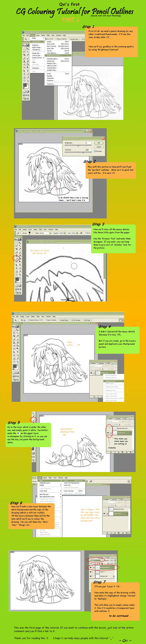Choose the Eyedropper tool in Step 3 toolbox

coord(20,271)
